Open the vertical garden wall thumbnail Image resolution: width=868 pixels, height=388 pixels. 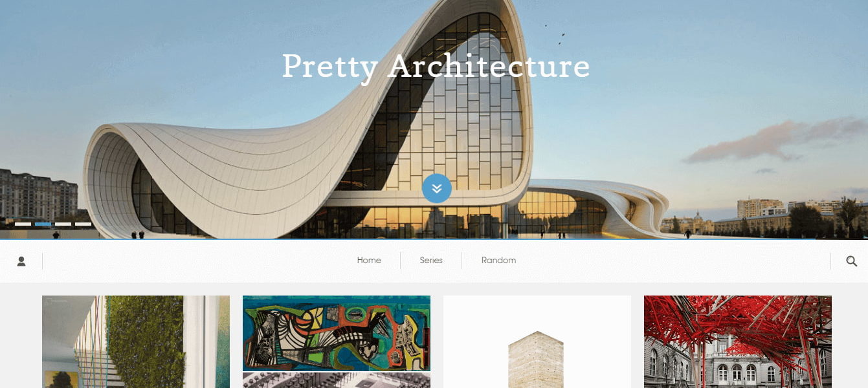tap(136, 341)
